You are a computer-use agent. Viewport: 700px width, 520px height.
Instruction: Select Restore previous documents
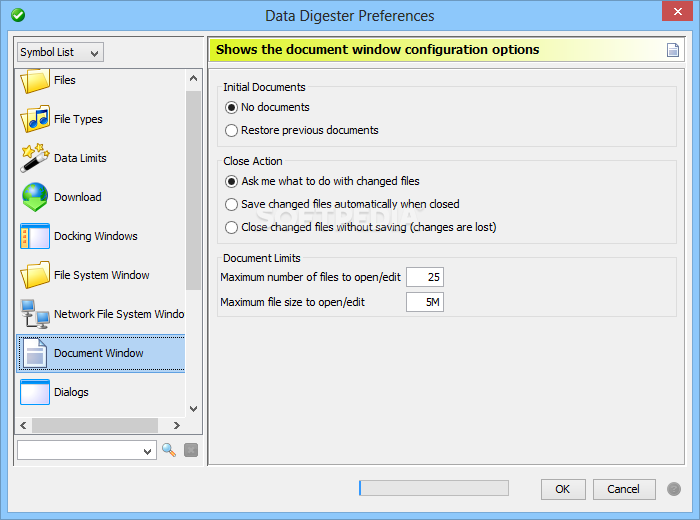(x=302, y=130)
